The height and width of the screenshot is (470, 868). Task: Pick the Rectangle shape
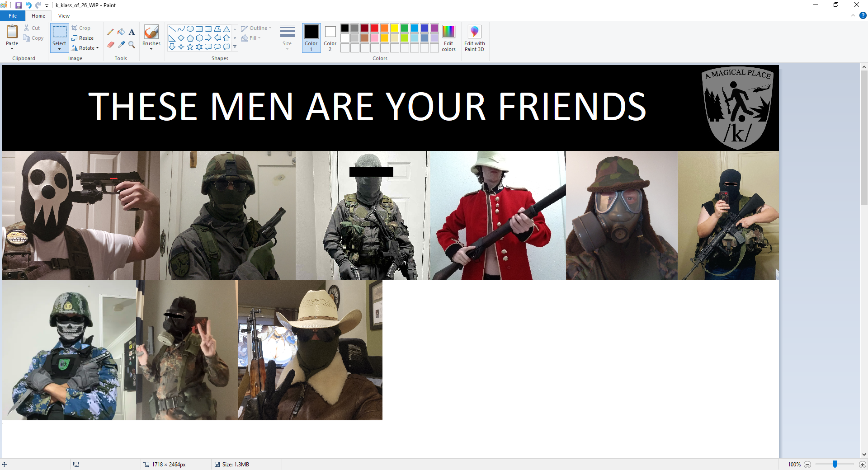click(199, 29)
